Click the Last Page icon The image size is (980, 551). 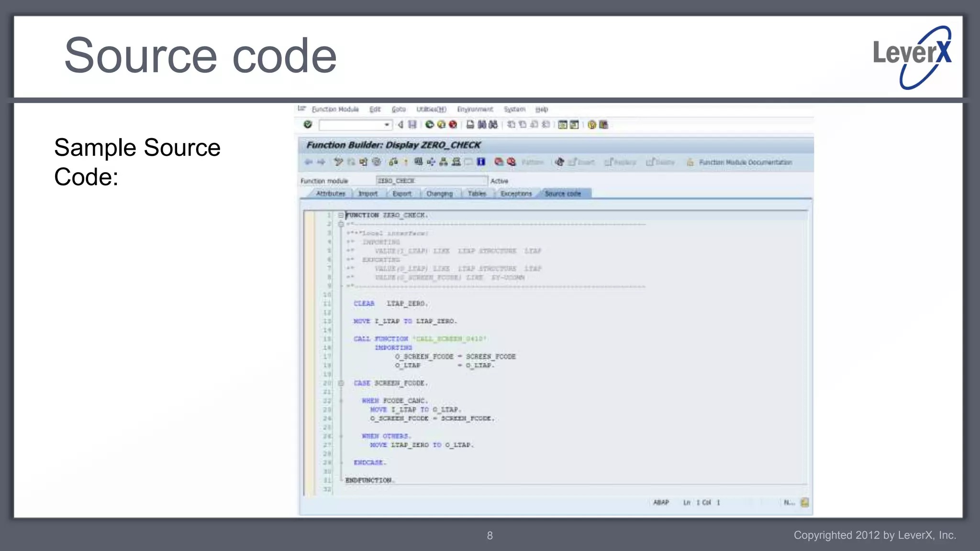(546, 124)
